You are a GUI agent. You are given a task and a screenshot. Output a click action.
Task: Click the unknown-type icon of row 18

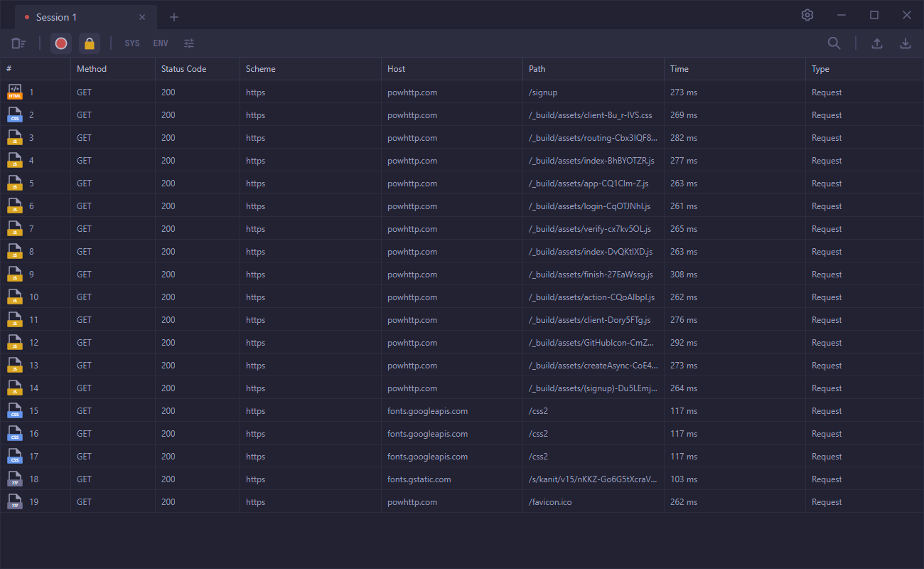tap(15, 479)
